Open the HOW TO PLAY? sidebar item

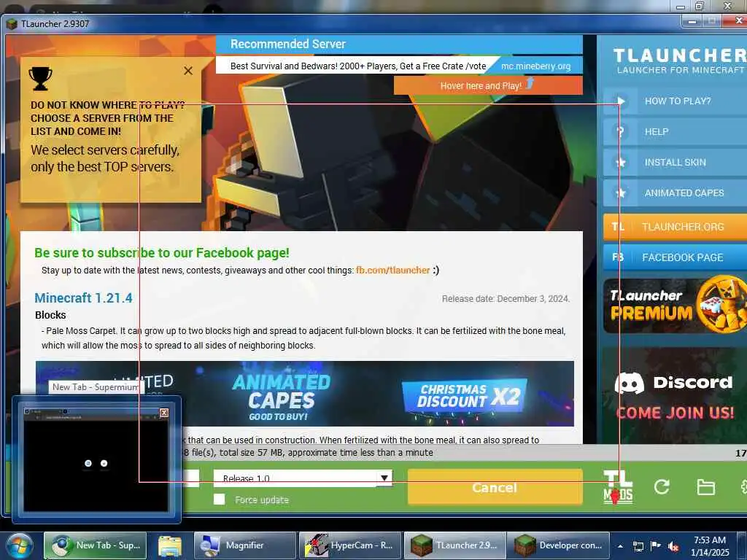point(675,101)
